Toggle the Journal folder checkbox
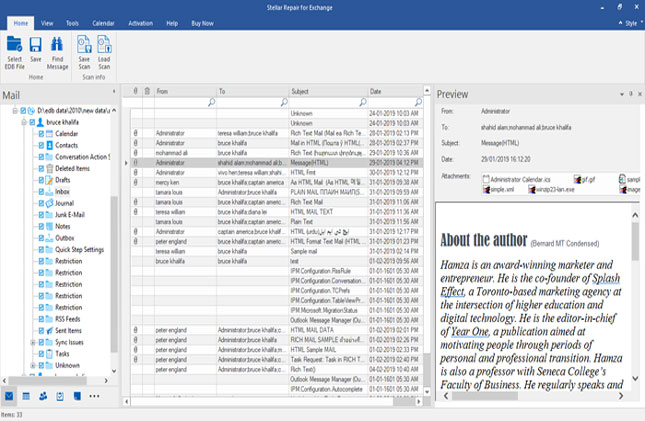Image resolution: width=645 pixels, height=421 pixels. (x=41, y=203)
